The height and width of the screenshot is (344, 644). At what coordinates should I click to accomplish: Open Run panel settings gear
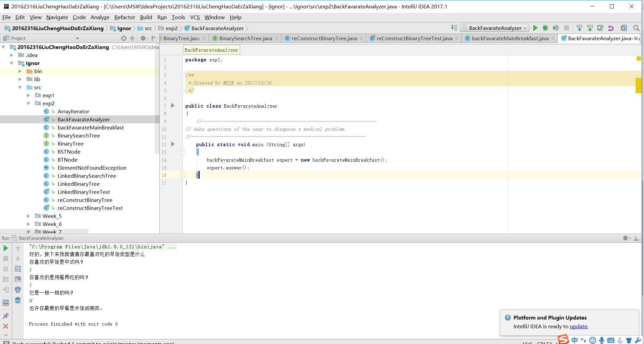pyautogui.click(x=626, y=238)
